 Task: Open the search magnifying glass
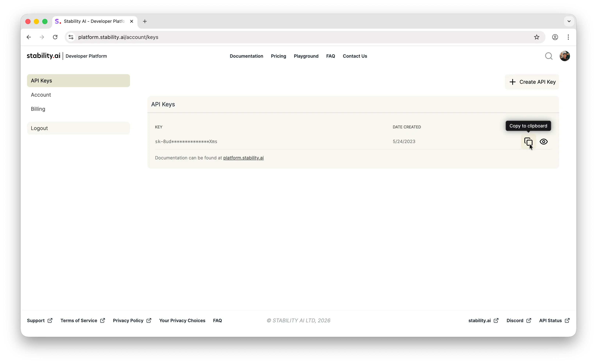tap(549, 56)
